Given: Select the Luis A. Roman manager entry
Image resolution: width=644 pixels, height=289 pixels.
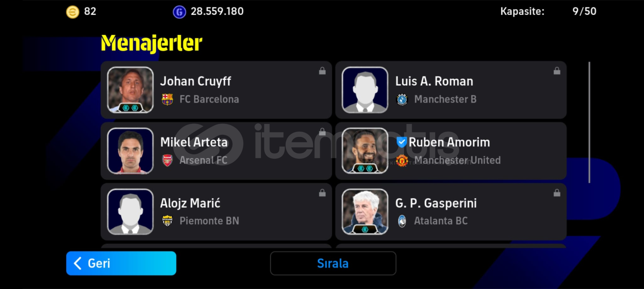Looking at the screenshot, I should pyautogui.click(x=451, y=90).
